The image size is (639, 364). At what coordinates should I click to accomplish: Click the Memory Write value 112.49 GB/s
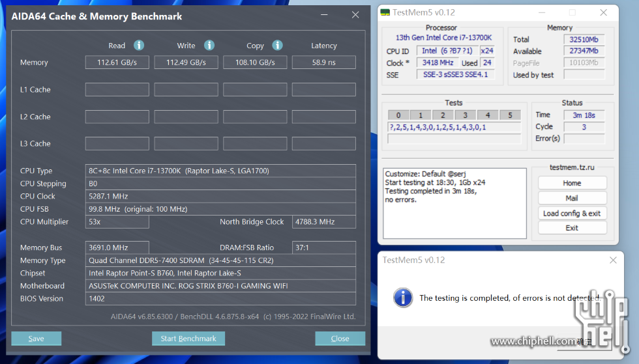(x=186, y=63)
